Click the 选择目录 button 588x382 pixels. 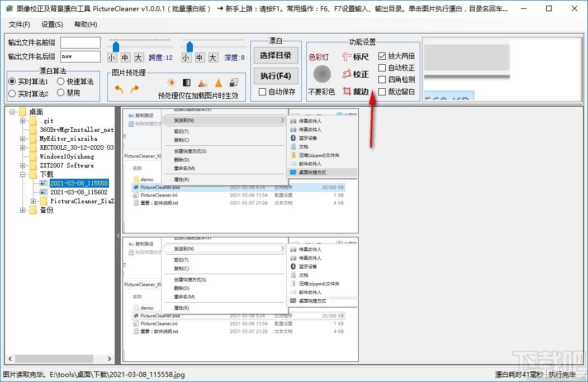tap(276, 55)
